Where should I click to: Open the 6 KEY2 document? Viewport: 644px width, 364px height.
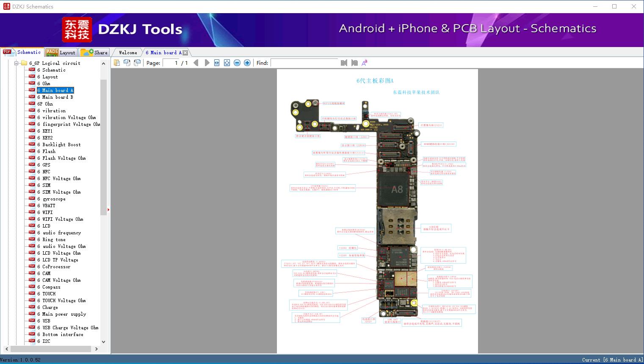[x=45, y=138]
